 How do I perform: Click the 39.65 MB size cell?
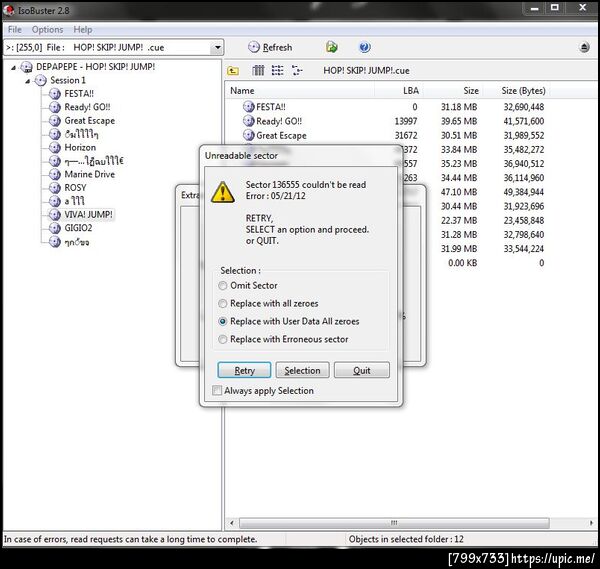click(x=459, y=121)
